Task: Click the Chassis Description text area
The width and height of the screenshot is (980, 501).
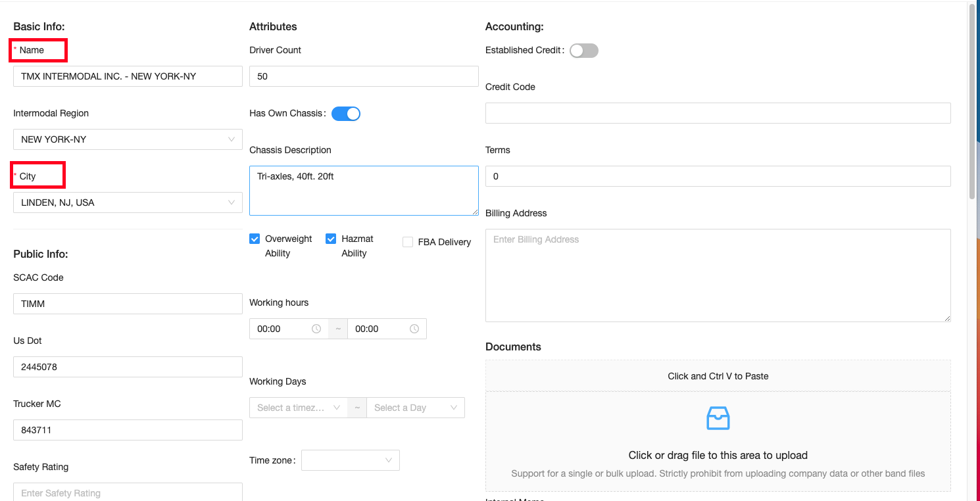Action: [363, 191]
